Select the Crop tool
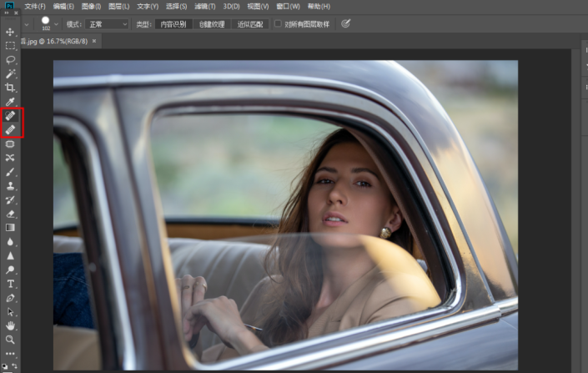Viewport: 588px width, 373px height. tap(11, 88)
